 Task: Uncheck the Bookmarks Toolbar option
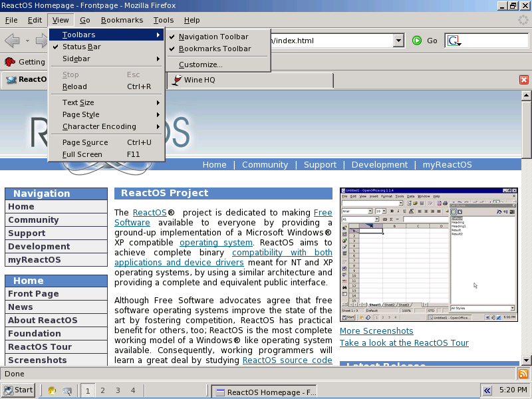[x=214, y=49]
